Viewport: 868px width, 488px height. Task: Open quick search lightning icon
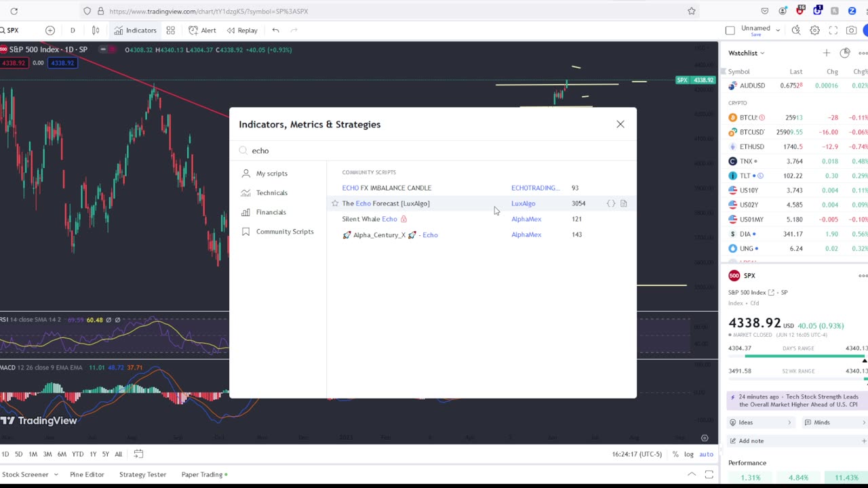click(x=796, y=30)
